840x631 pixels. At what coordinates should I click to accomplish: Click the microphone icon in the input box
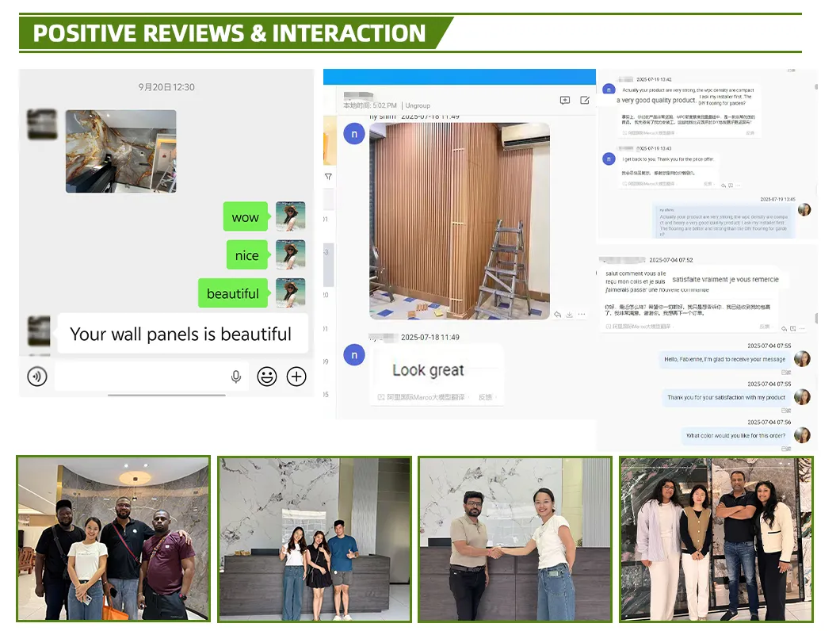(x=235, y=377)
